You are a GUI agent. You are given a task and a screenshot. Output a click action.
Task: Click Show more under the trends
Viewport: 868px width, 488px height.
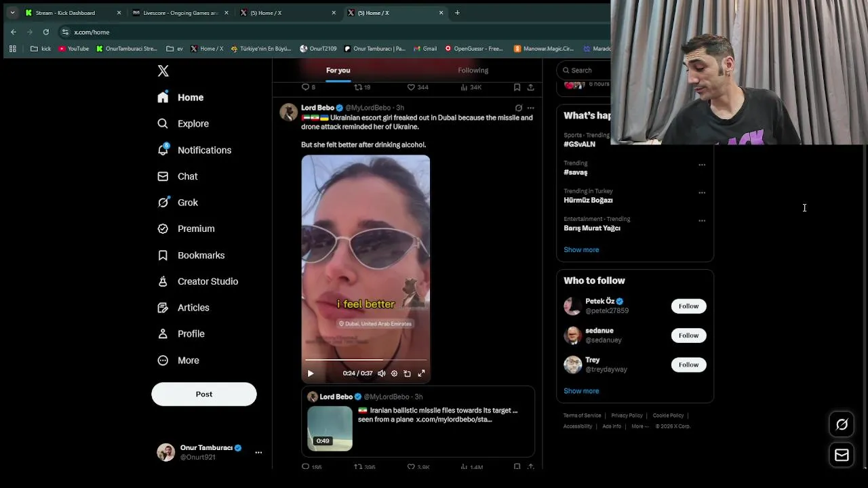tap(581, 250)
